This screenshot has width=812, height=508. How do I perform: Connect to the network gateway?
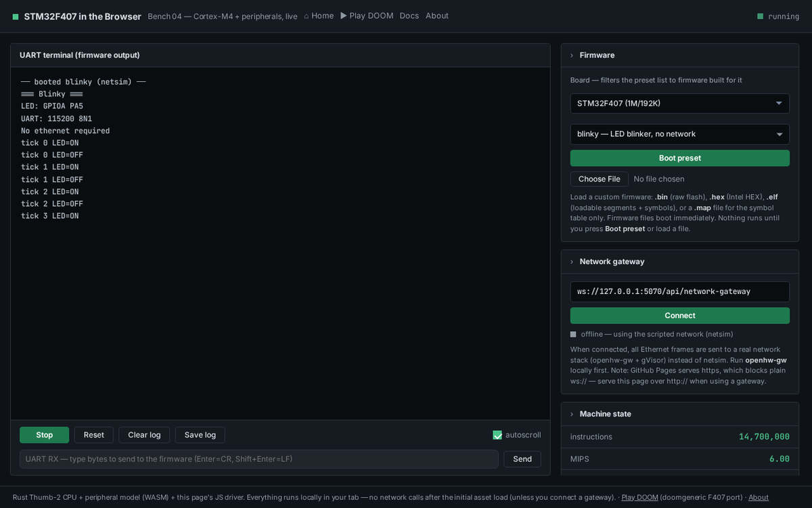pyautogui.click(x=680, y=316)
